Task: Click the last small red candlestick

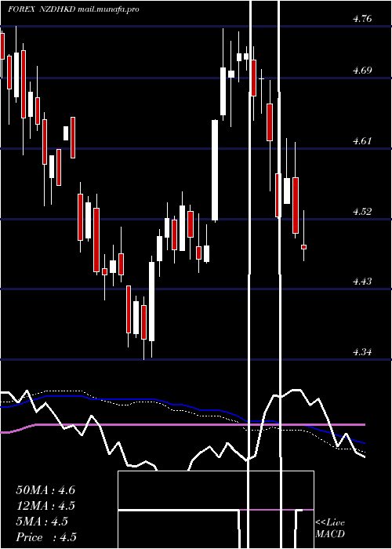Action: click(304, 247)
